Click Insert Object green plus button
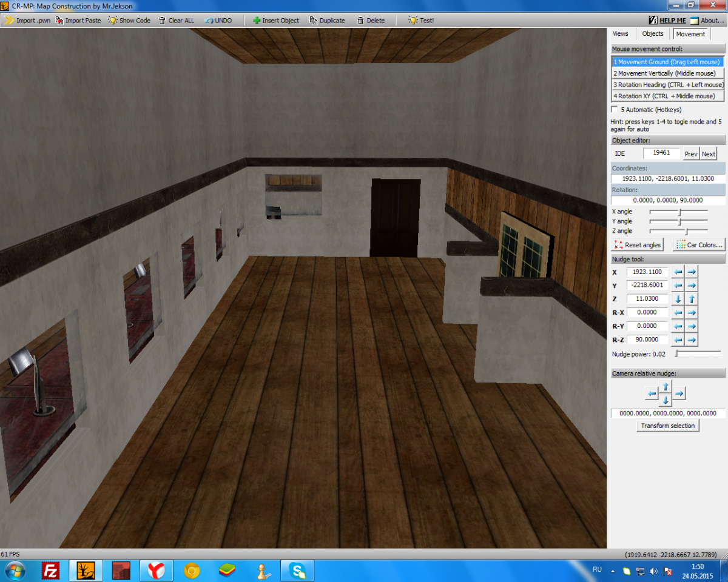Viewport: 728px width, 582px height. pyautogui.click(x=276, y=20)
